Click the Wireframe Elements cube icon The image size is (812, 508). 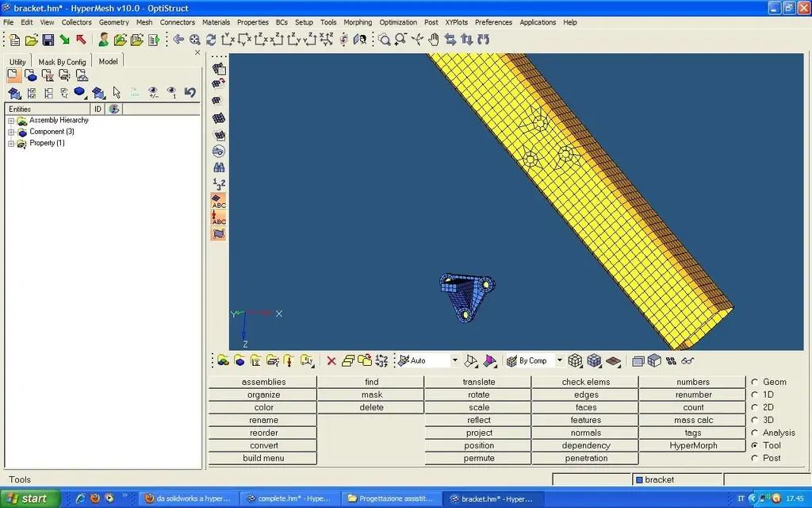[x=575, y=361]
